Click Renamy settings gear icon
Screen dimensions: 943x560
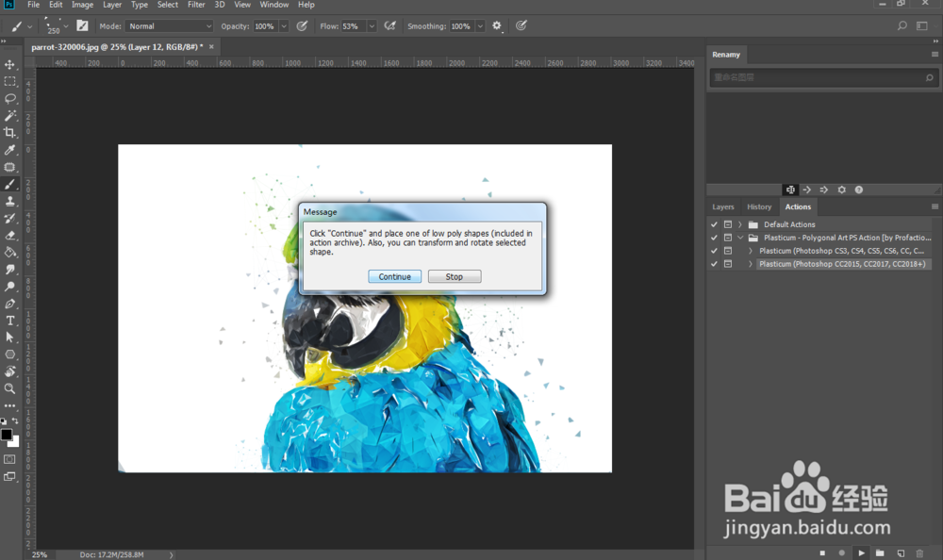[841, 189]
